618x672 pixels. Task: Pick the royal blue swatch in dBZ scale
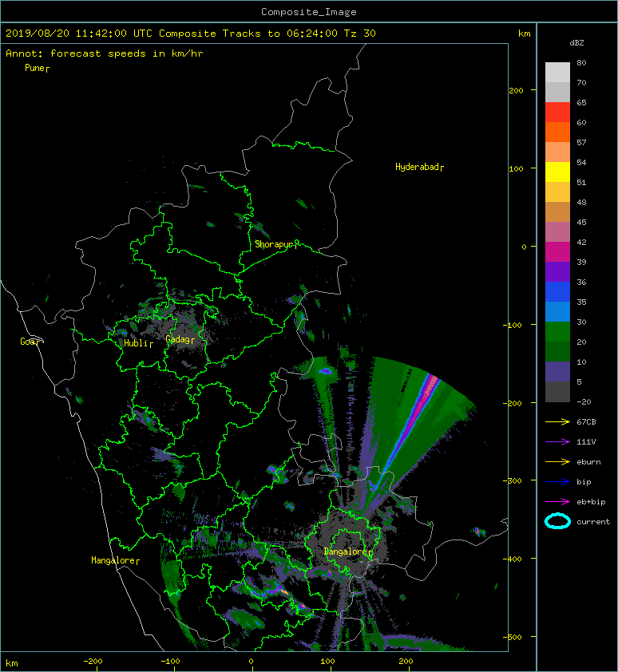[x=557, y=292]
